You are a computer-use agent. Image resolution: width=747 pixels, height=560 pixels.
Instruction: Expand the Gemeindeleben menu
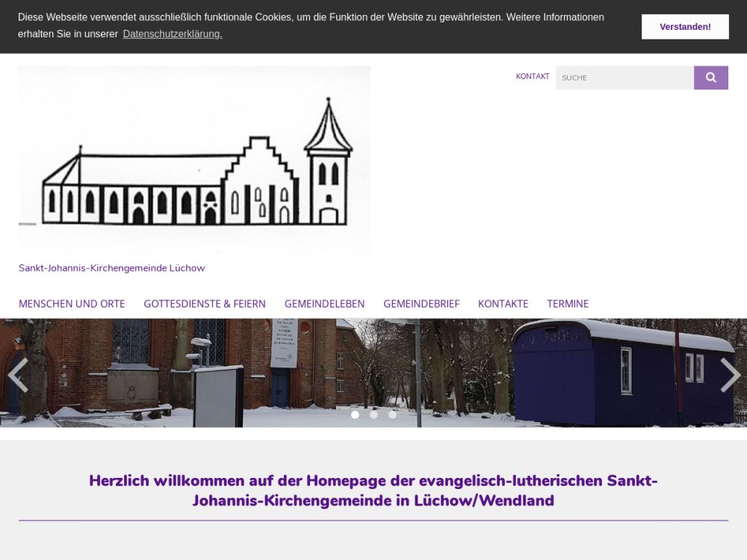pos(324,304)
